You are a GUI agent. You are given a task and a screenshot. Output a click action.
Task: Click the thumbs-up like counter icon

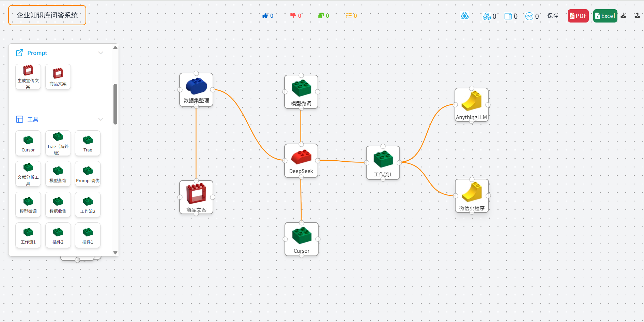[265, 16]
